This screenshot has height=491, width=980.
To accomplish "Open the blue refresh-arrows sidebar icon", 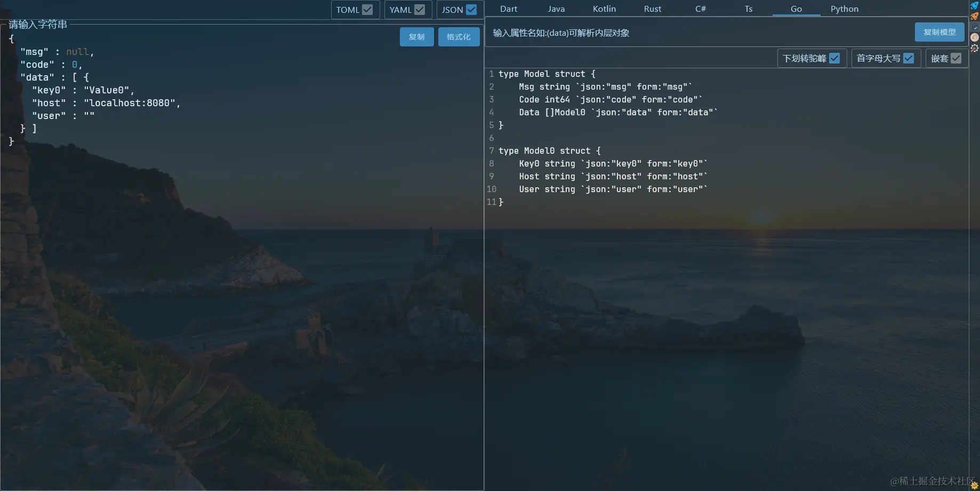I will [975, 27].
